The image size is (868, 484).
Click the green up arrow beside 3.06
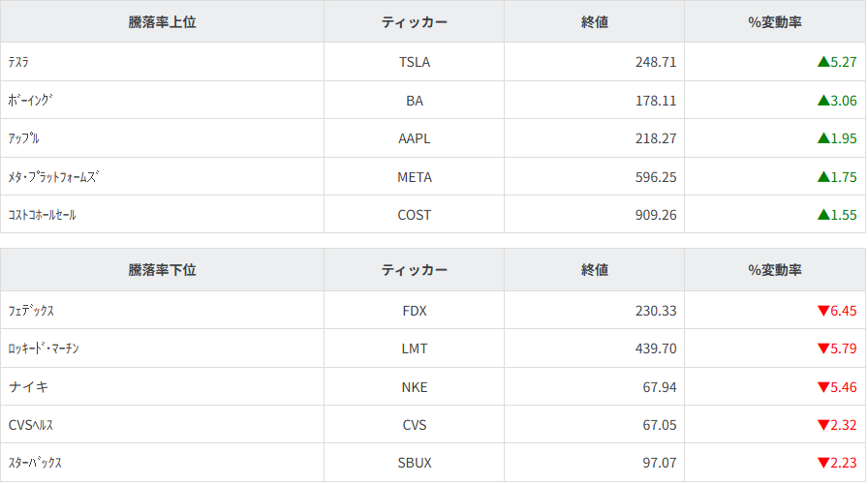pos(823,100)
